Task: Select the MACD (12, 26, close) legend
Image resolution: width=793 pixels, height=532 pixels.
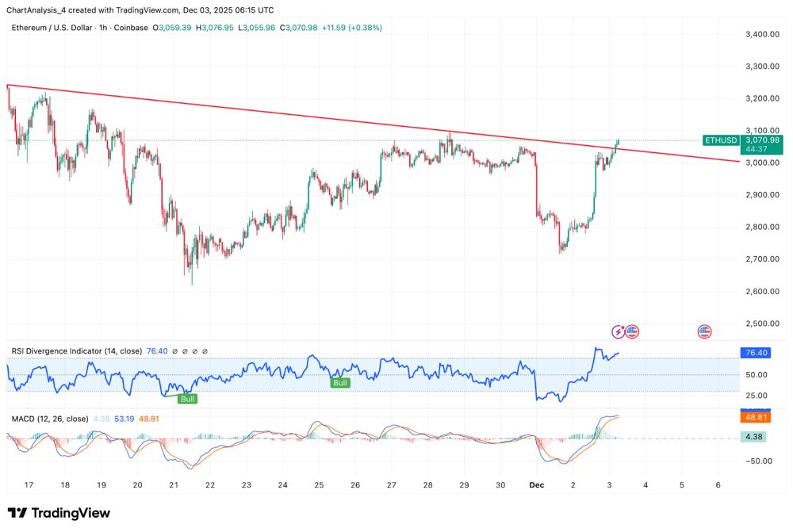Action: (49, 419)
